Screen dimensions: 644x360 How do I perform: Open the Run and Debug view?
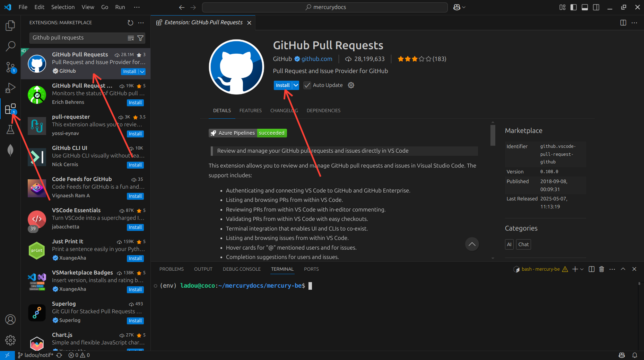(10, 88)
